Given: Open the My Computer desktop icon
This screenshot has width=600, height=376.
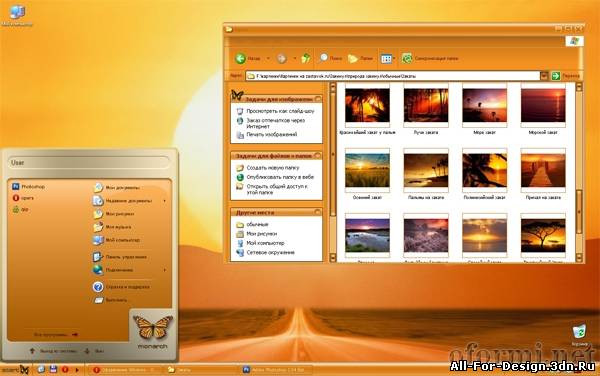Looking at the screenshot, I should tap(17, 14).
